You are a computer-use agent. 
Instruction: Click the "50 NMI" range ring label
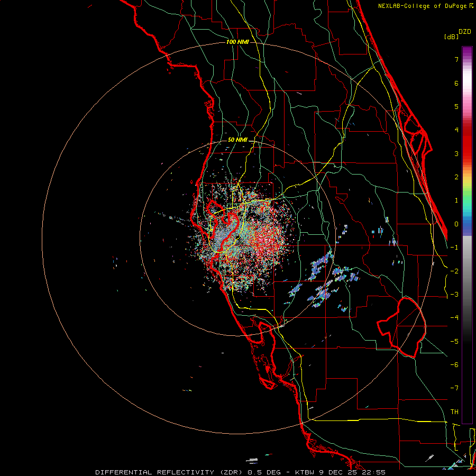[x=237, y=140]
